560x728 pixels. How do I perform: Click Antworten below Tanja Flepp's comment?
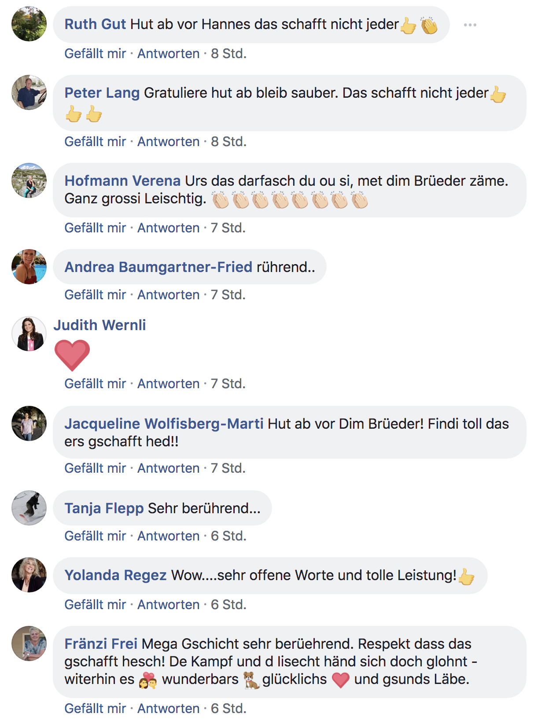[x=169, y=536]
